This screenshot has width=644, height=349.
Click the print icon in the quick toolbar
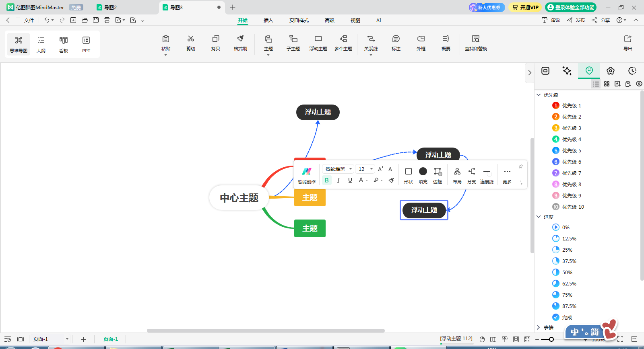(x=107, y=20)
